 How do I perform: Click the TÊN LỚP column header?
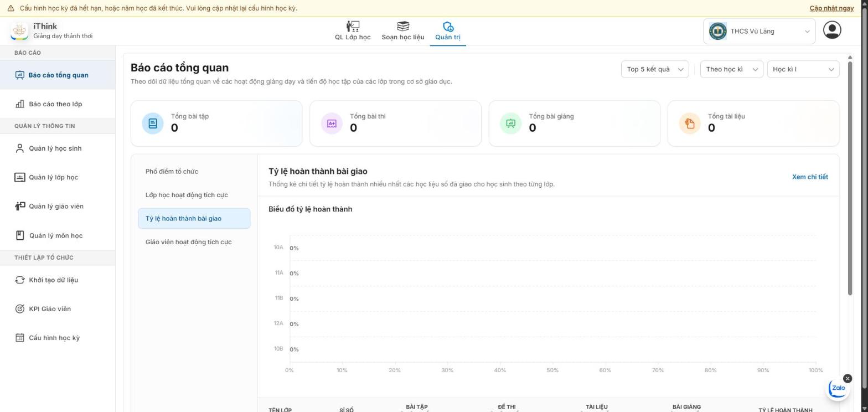[x=280, y=410]
